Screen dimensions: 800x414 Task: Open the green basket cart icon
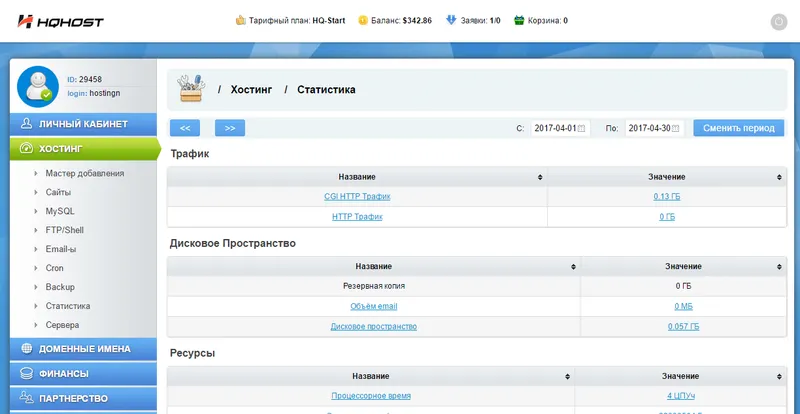519,20
